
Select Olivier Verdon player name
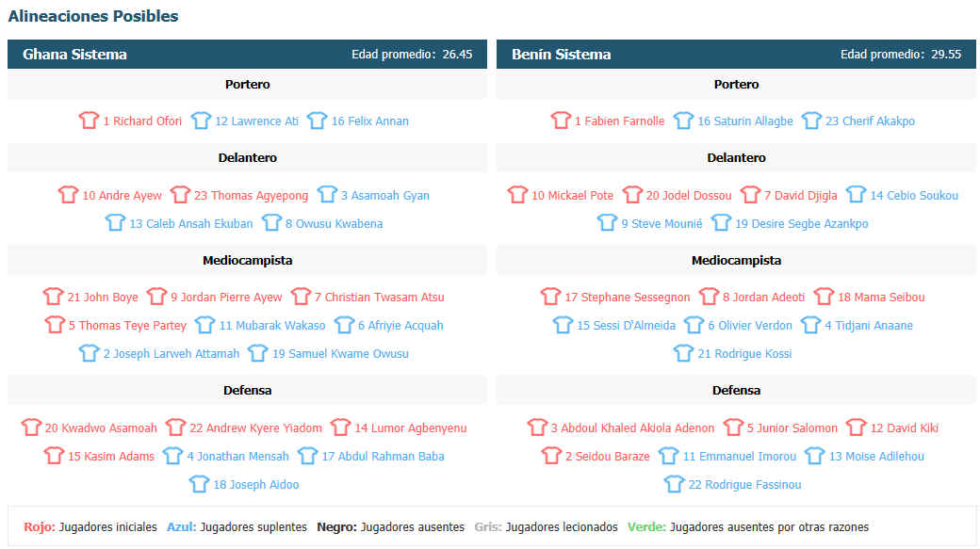750,326
